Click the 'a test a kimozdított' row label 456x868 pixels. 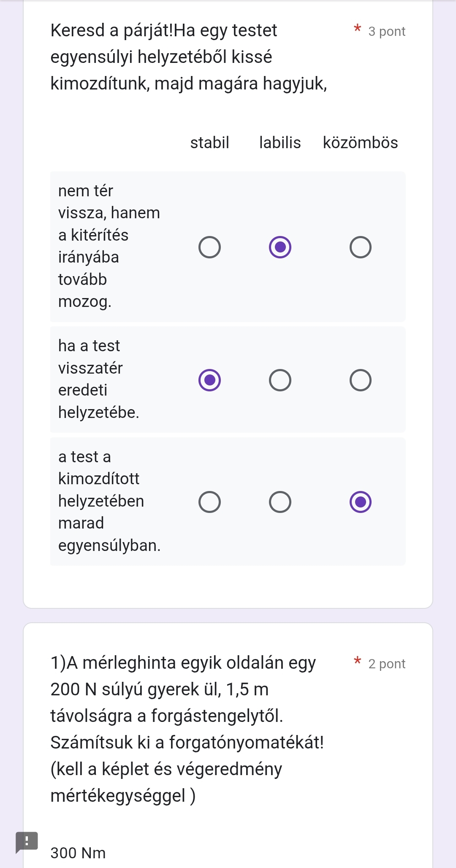click(x=109, y=501)
